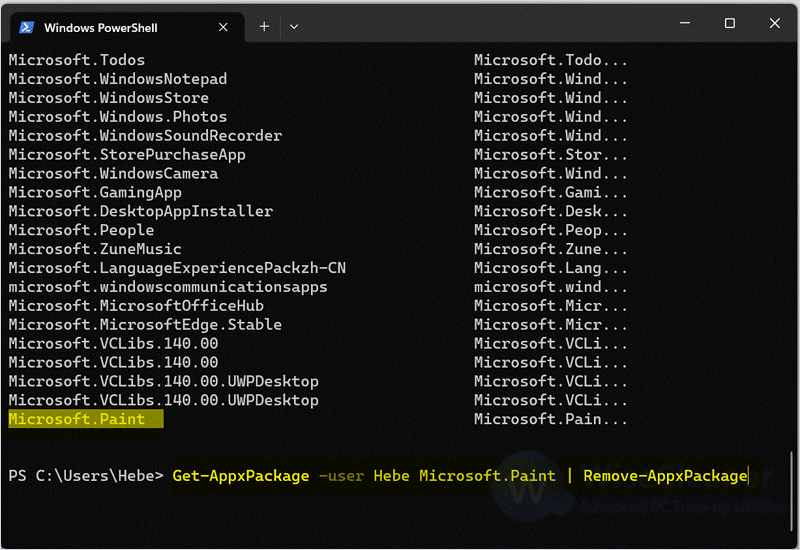The width and height of the screenshot is (800, 550).
Task: Click Microsoft.GamingApp line
Action: pyautogui.click(x=95, y=192)
